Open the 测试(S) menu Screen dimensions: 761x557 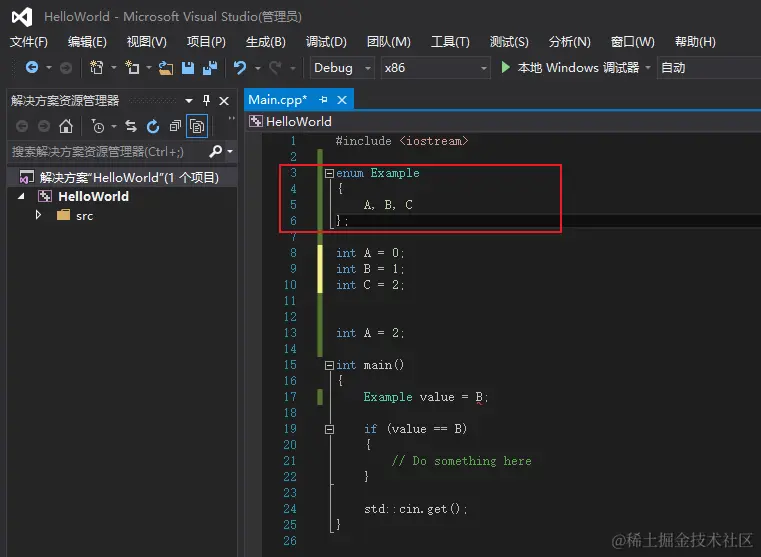pos(509,42)
